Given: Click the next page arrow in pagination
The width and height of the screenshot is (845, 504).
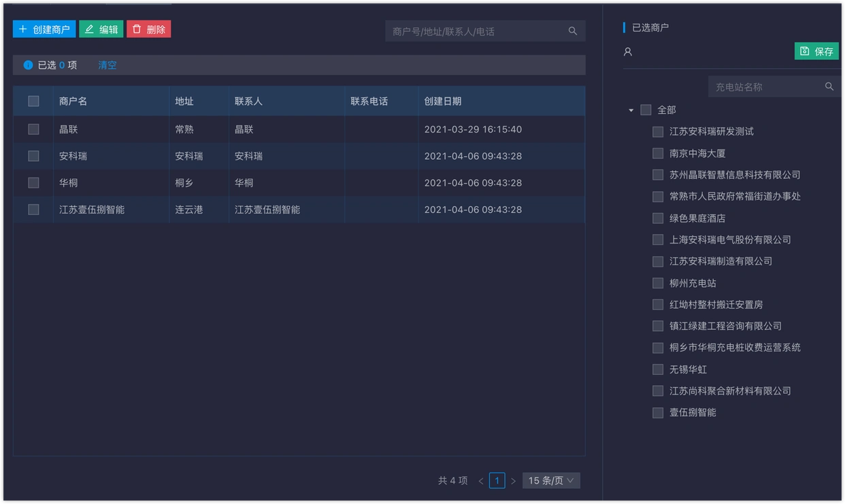Looking at the screenshot, I should click(514, 480).
